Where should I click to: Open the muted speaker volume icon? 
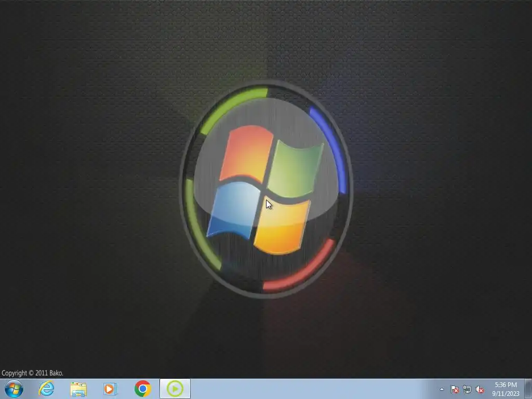[x=480, y=389]
